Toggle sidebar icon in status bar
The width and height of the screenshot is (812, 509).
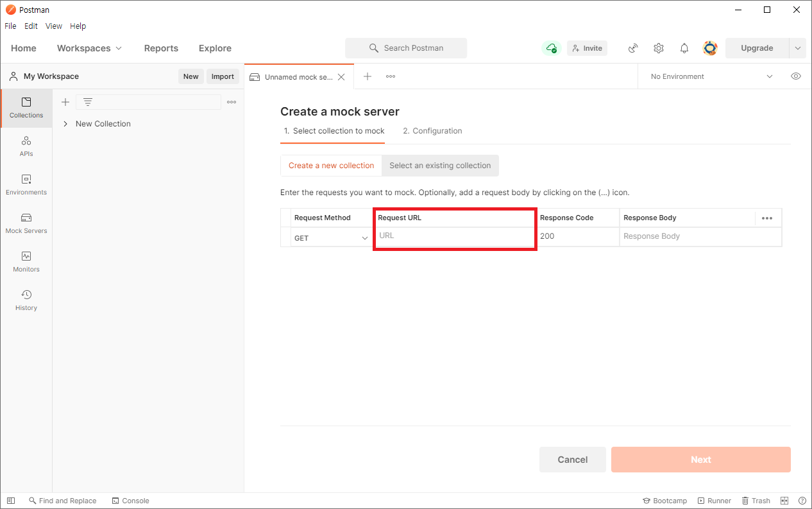(x=11, y=501)
